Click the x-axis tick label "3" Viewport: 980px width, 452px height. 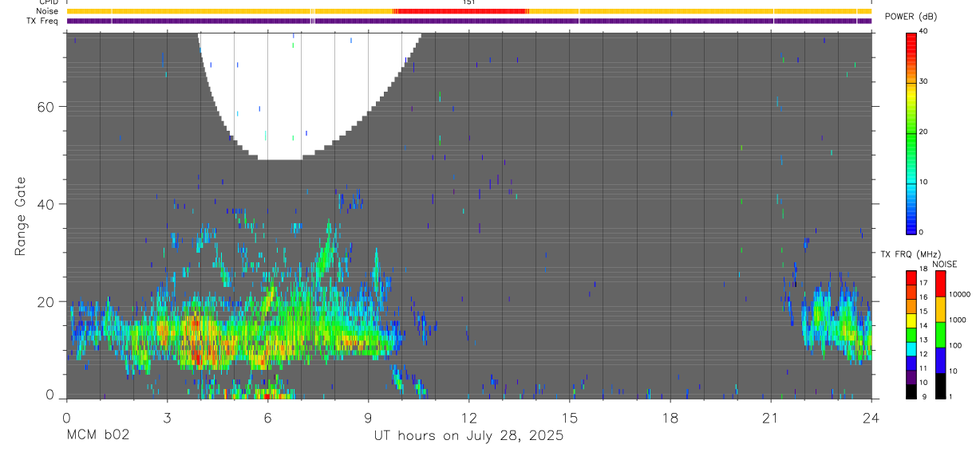point(167,418)
